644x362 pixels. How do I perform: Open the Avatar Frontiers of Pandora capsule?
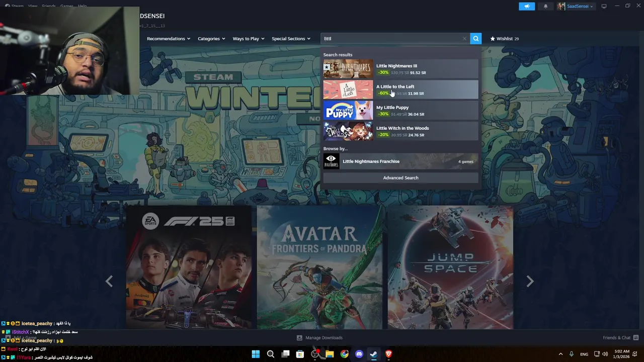319,267
